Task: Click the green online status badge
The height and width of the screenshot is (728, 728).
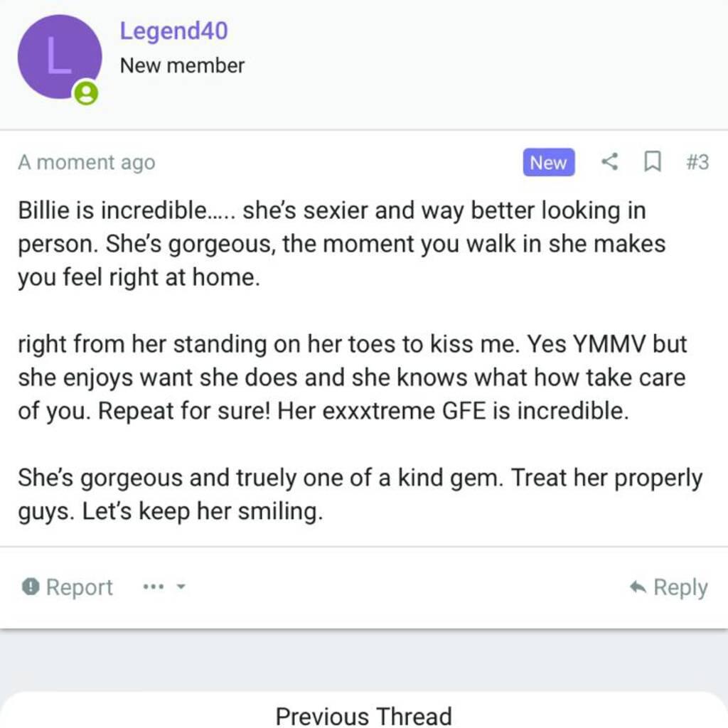Action: [86, 92]
